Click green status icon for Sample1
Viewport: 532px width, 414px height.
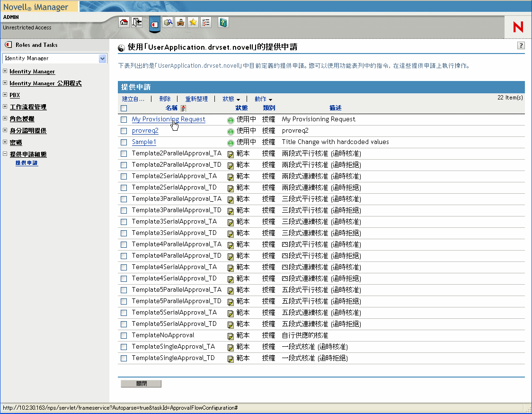click(x=231, y=143)
